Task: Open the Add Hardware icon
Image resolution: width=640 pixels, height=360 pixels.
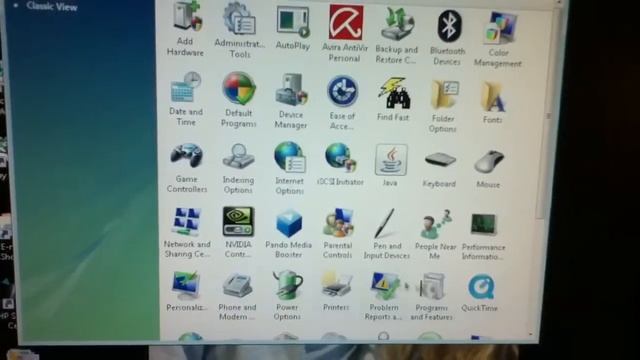Action: [x=187, y=16]
